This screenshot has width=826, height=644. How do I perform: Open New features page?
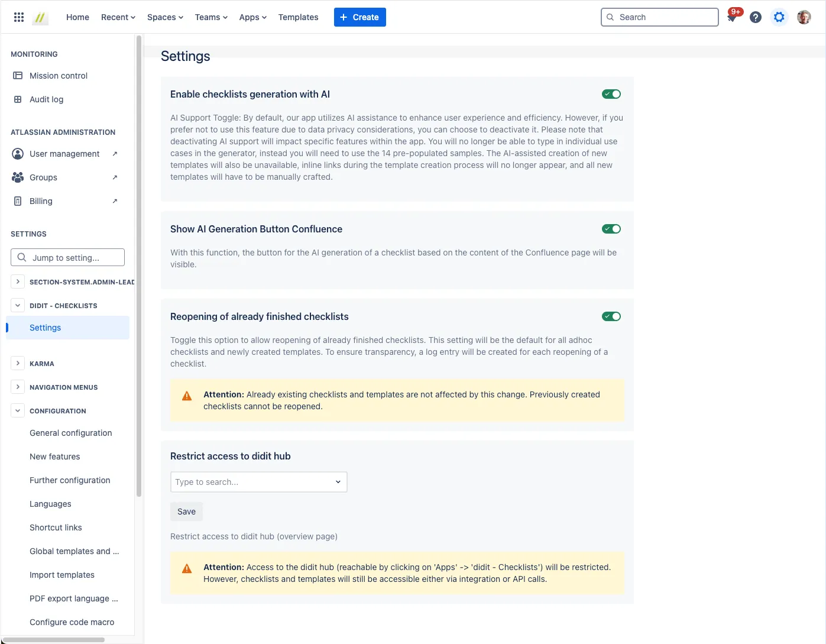pos(55,457)
